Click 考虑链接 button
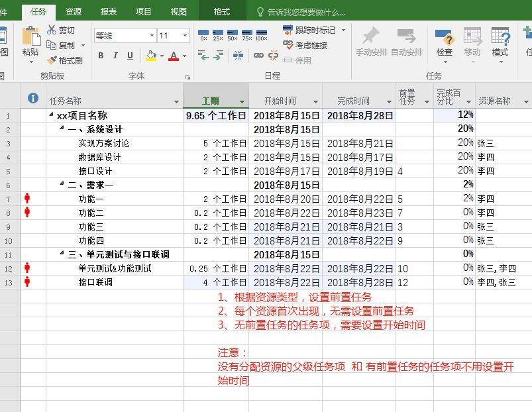This screenshot has height=412, width=532. click(x=305, y=45)
